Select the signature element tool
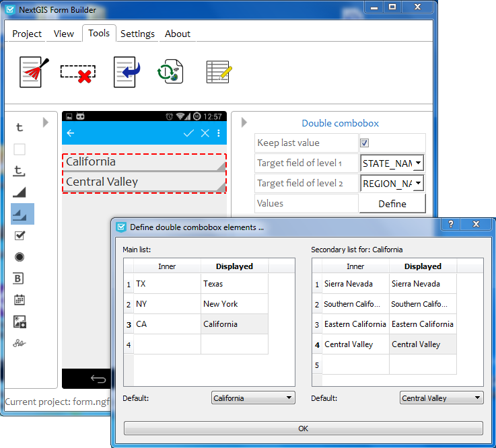This screenshot has width=496, height=448. coord(20,343)
